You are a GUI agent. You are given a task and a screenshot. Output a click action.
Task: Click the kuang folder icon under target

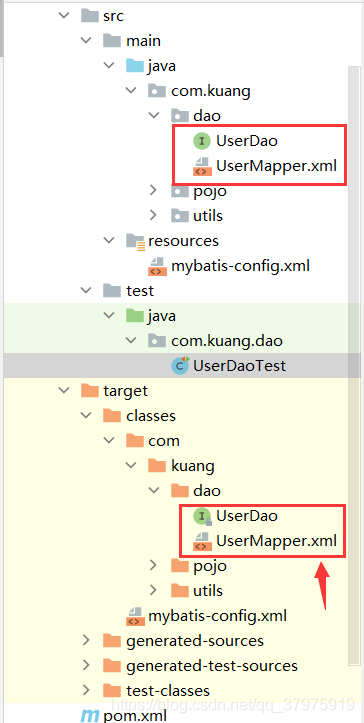157,466
